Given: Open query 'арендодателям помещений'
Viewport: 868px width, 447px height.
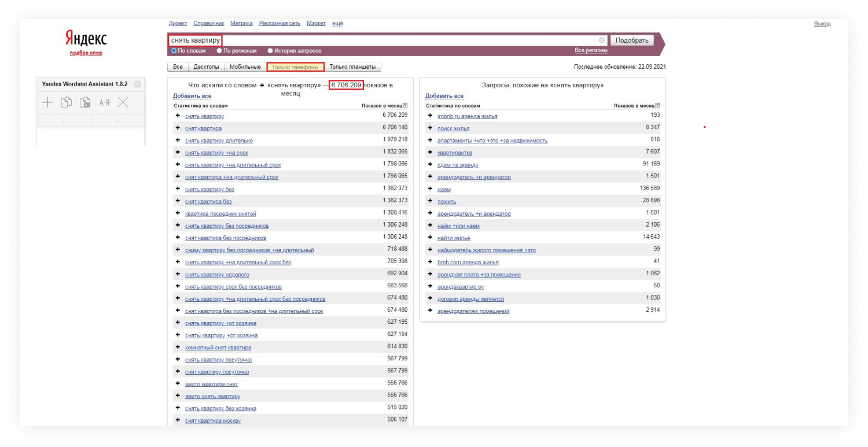Looking at the screenshot, I should (473, 311).
